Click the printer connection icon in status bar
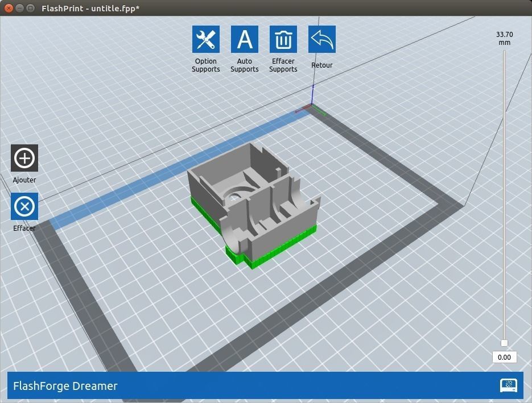The image size is (532, 403). click(508, 385)
